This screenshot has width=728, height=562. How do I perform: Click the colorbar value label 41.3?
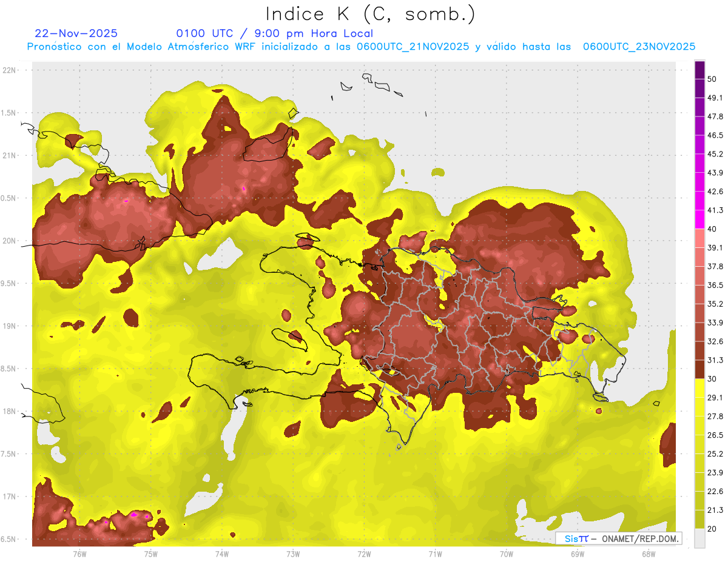point(715,210)
